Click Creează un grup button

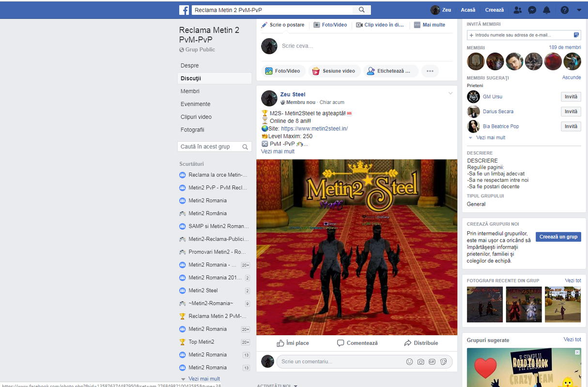pyautogui.click(x=558, y=237)
